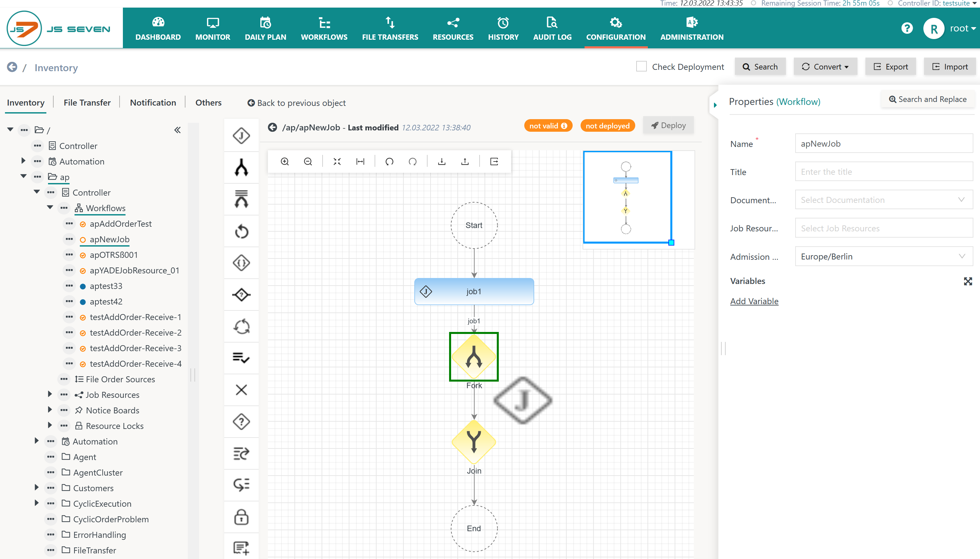Click the Add Variable link
Screen dimensions: 980x559
[754, 301]
